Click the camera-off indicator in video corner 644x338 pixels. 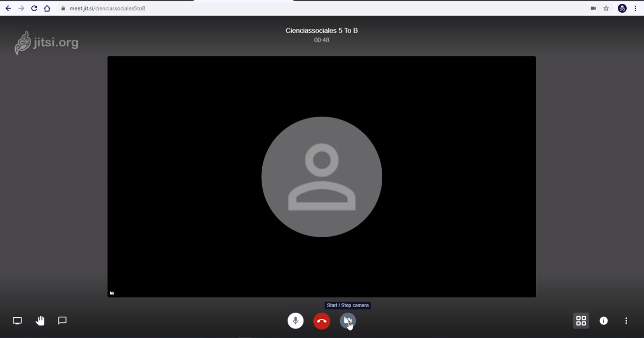[x=112, y=293]
